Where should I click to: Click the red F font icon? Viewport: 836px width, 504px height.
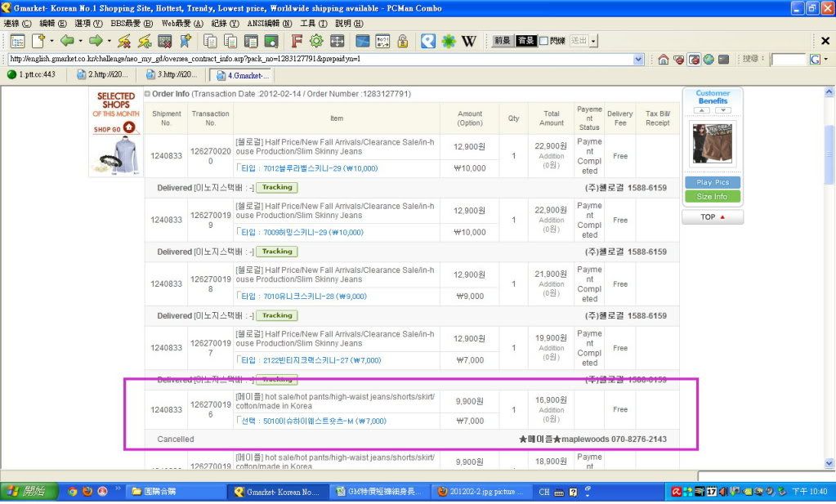(297, 41)
